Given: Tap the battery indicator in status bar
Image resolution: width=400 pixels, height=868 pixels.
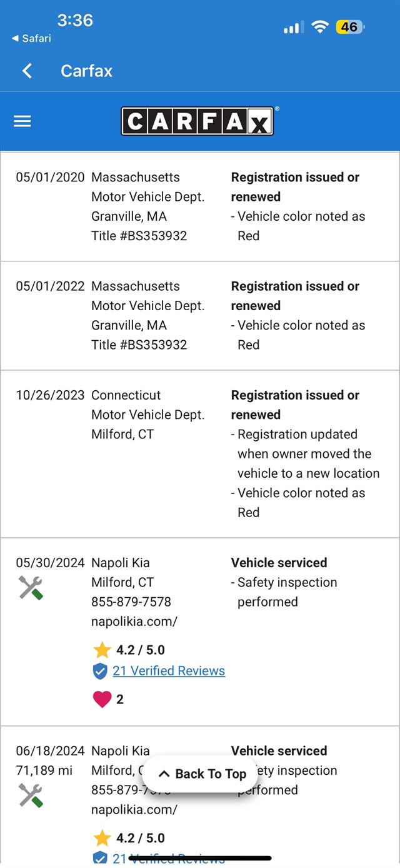Looking at the screenshot, I should coord(349,27).
